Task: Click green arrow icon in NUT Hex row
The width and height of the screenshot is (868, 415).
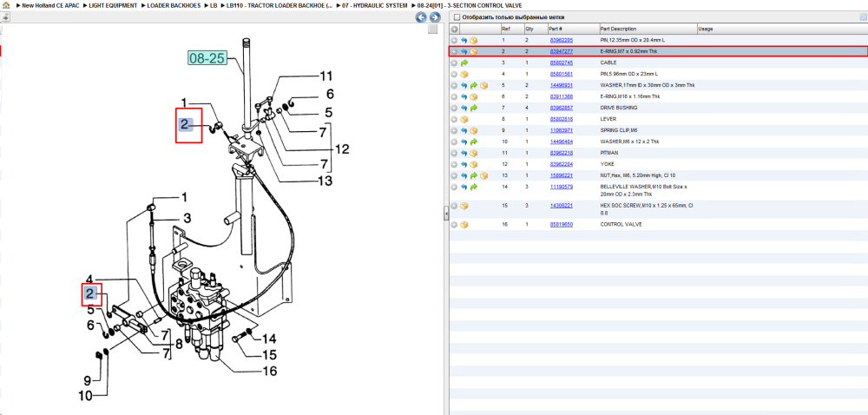Action: (474, 176)
